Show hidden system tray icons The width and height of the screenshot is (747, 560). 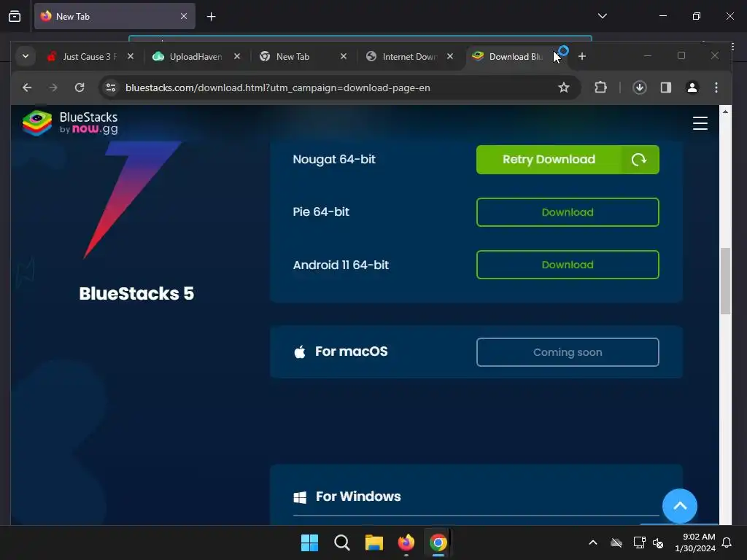click(593, 542)
